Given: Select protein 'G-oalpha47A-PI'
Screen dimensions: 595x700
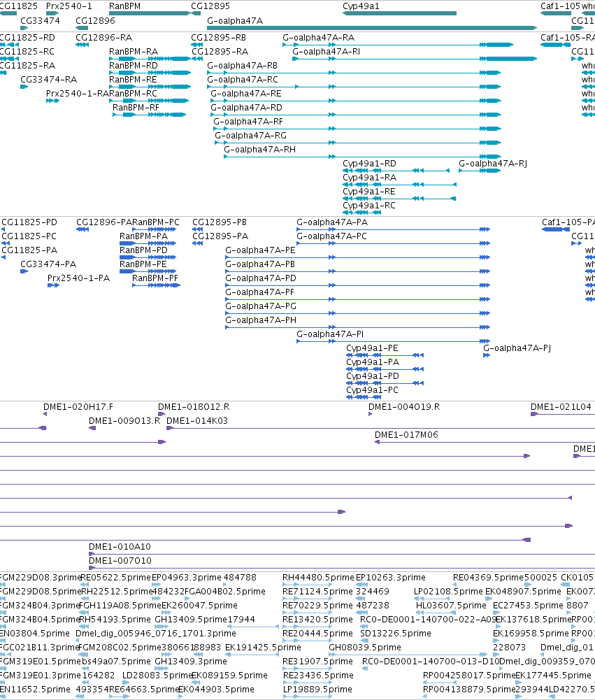Looking at the screenshot, I should click(x=330, y=334).
